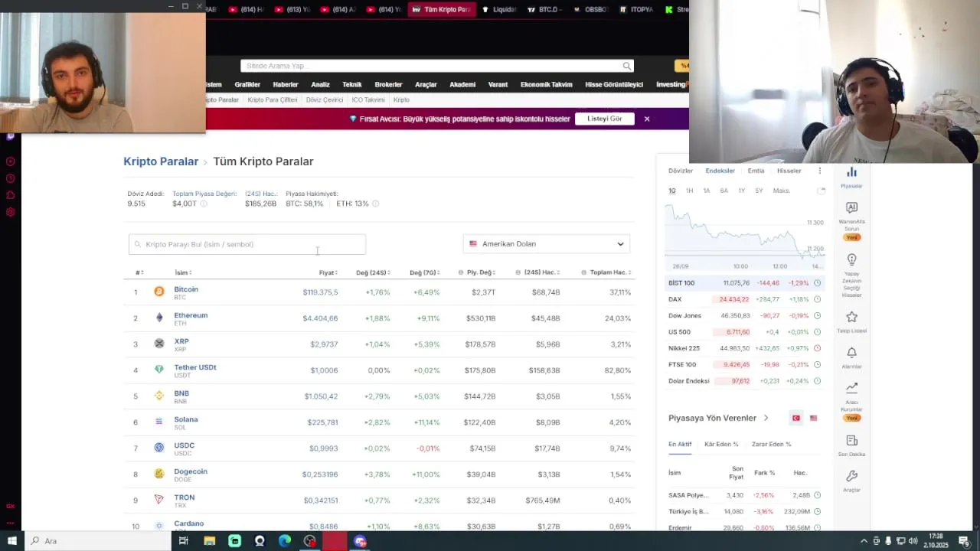Screen dimensions: 980x551
Task: Switch to Kâr Eden % tab
Action: click(x=721, y=444)
